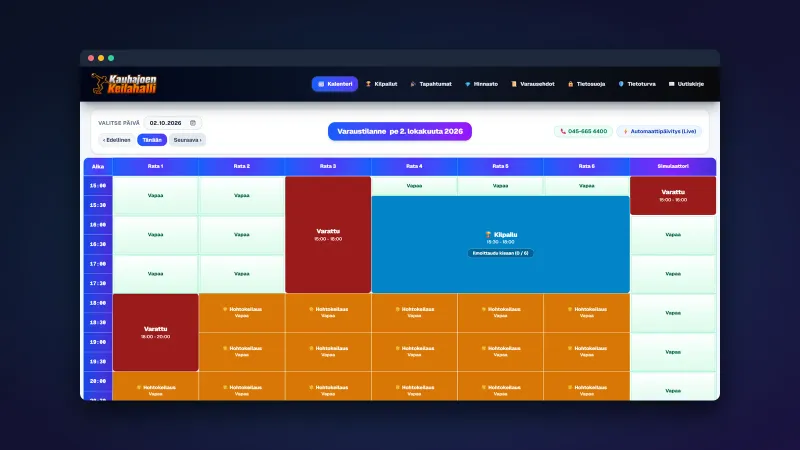This screenshot has width=800, height=450.
Task: Call the phone number 045-665 4400
Action: pyautogui.click(x=583, y=132)
